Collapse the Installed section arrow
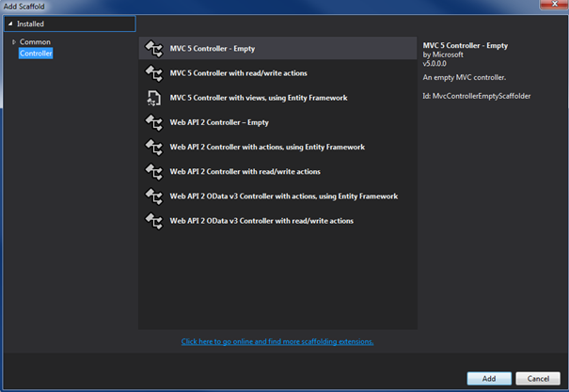The width and height of the screenshot is (569, 392). (x=10, y=24)
